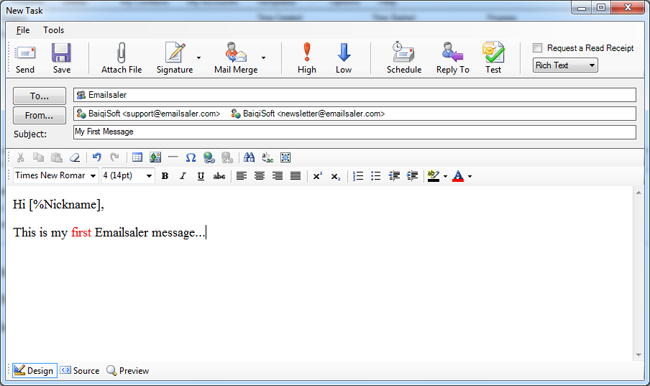
Task: Toggle Underline formatting
Action: pyautogui.click(x=201, y=176)
